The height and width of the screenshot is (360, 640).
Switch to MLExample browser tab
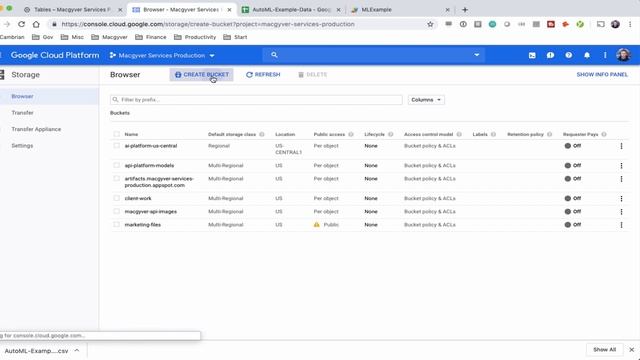coord(400,9)
